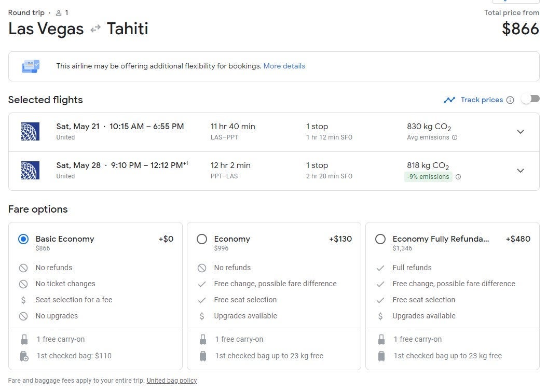Click the Avg emissions info icon
Viewport: 547px width, 392px height.
pos(455,138)
